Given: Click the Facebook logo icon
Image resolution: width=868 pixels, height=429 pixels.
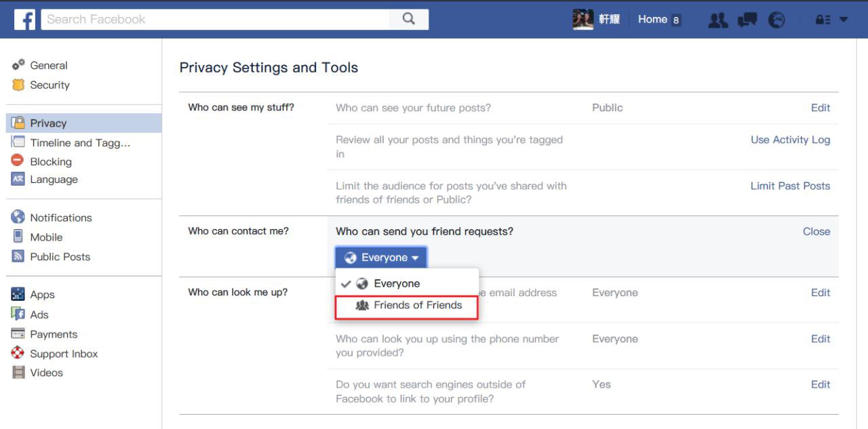Looking at the screenshot, I should 25,19.
